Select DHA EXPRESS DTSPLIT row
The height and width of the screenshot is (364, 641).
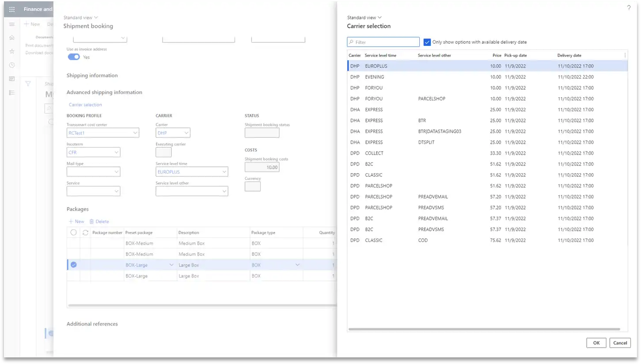[x=487, y=142]
